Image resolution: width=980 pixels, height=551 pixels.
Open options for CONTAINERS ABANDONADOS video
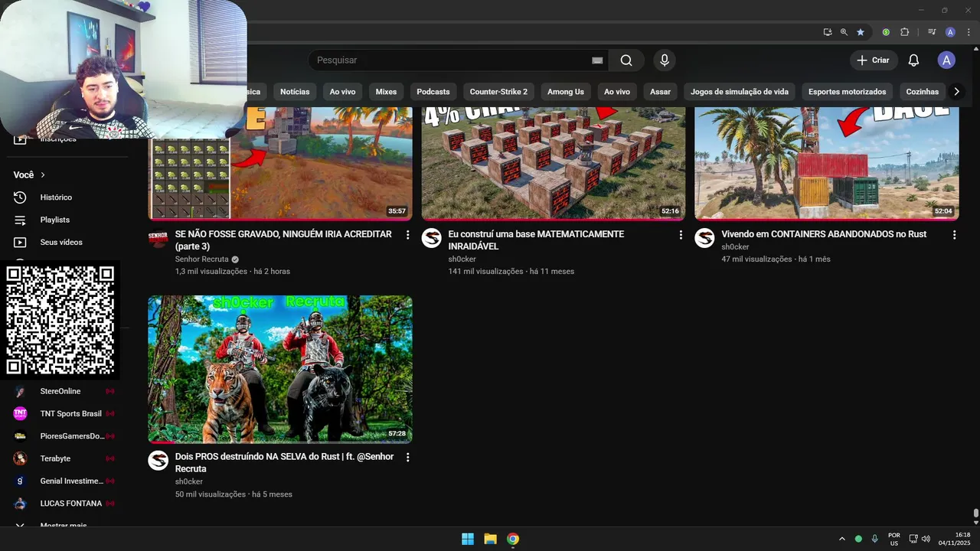click(954, 235)
